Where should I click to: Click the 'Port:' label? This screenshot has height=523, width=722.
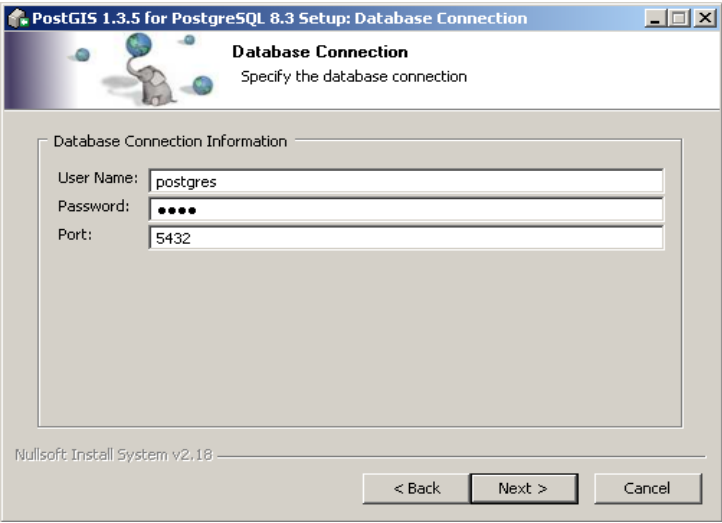75,235
